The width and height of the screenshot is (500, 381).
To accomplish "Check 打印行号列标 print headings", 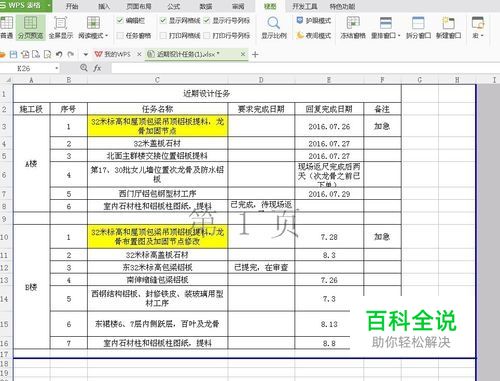I will click(x=207, y=35).
